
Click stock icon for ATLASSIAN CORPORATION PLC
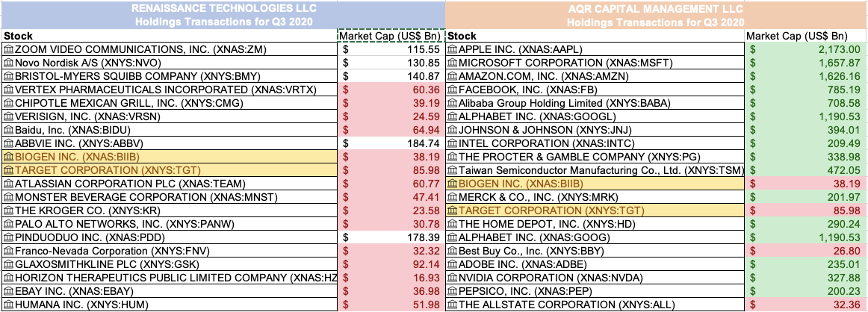[8, 184]
